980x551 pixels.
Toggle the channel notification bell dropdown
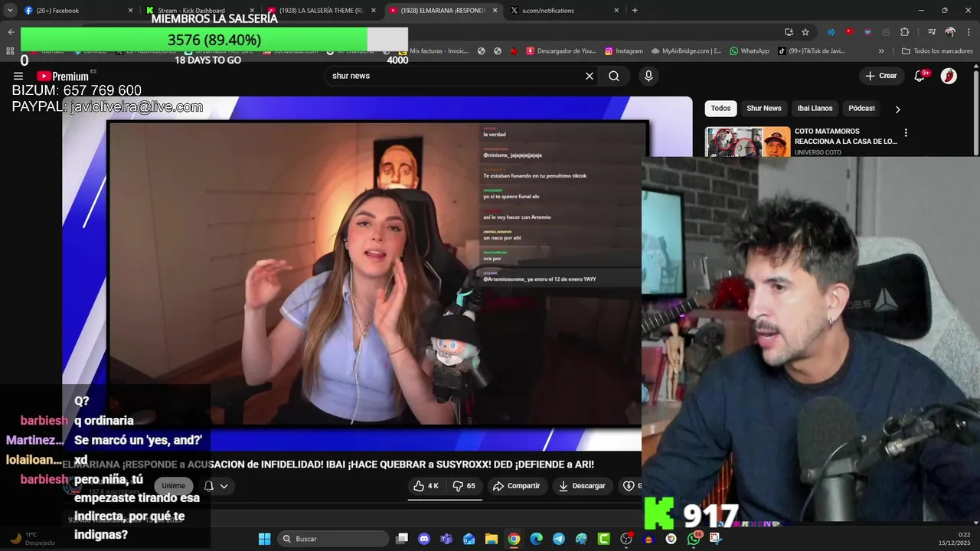tap(216, 486)
